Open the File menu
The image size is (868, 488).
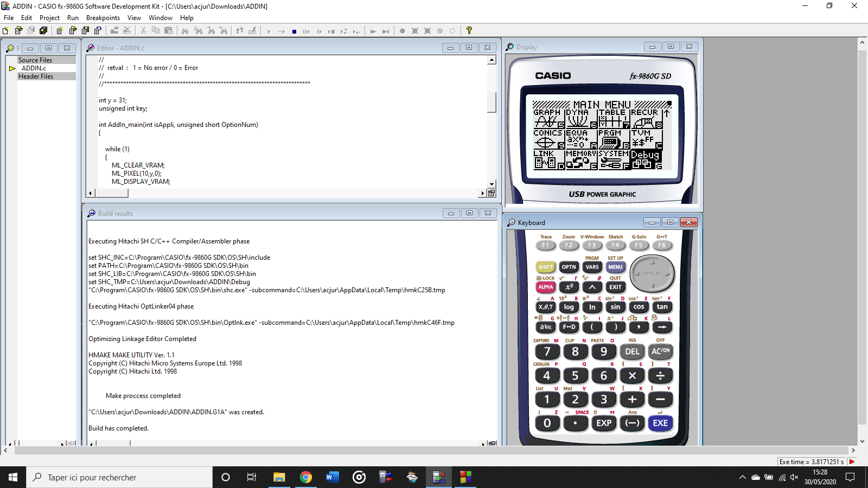[x=9, y=18]
